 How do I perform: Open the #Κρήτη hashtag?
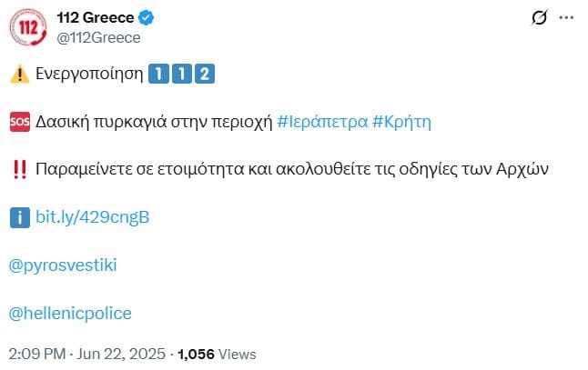[401, 122]
